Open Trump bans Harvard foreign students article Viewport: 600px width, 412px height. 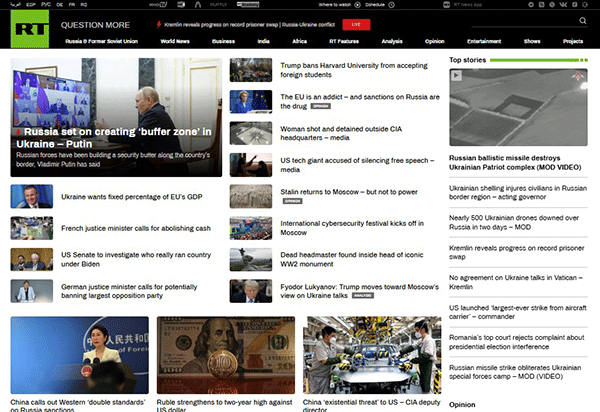[x=354, y=70]
